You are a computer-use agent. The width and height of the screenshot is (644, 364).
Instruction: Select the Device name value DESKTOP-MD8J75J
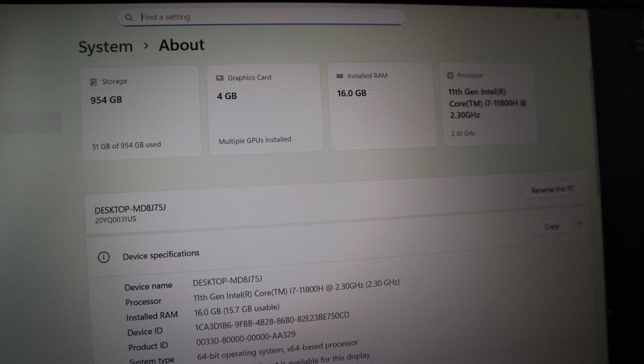[x=227, y=281]
